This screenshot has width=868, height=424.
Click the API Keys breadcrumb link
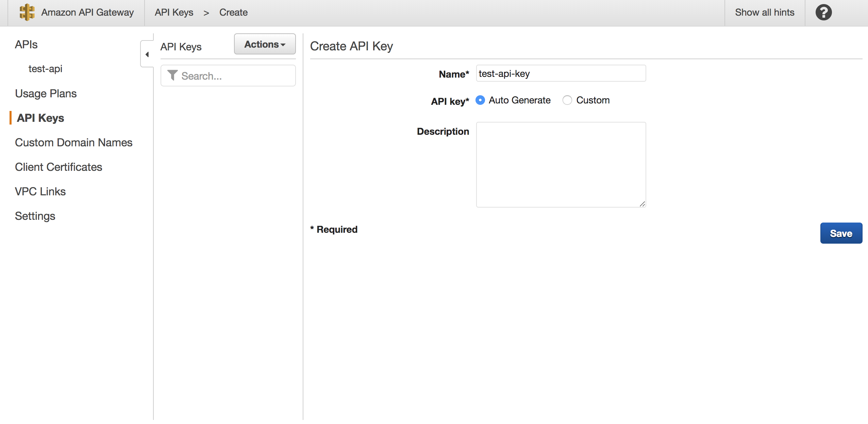(174, 13)
